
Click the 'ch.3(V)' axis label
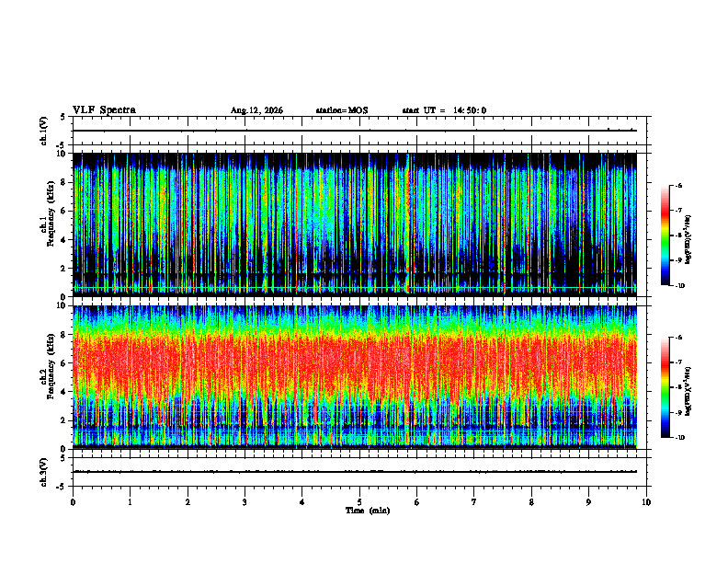(44, 473)
